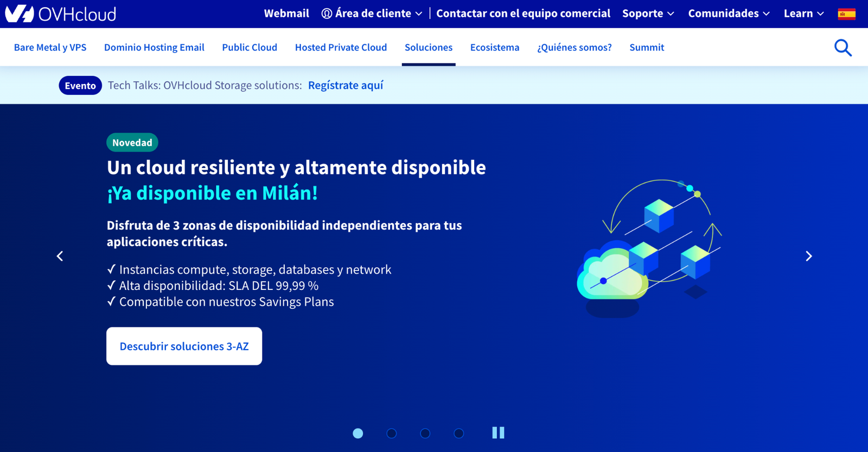
Task: Click Tech Talks: OVHcloud Storage solutions text
Action: 205,85
